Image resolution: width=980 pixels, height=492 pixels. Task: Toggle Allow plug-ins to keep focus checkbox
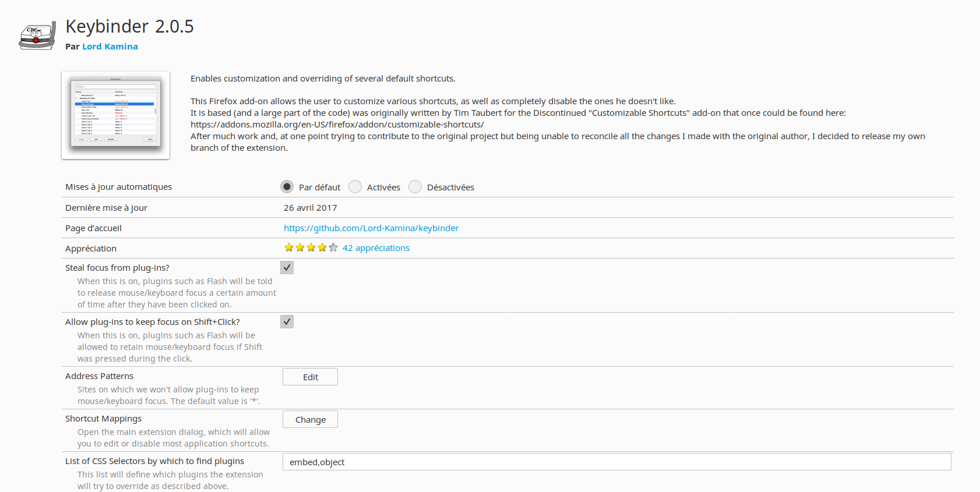coord(287,321)
